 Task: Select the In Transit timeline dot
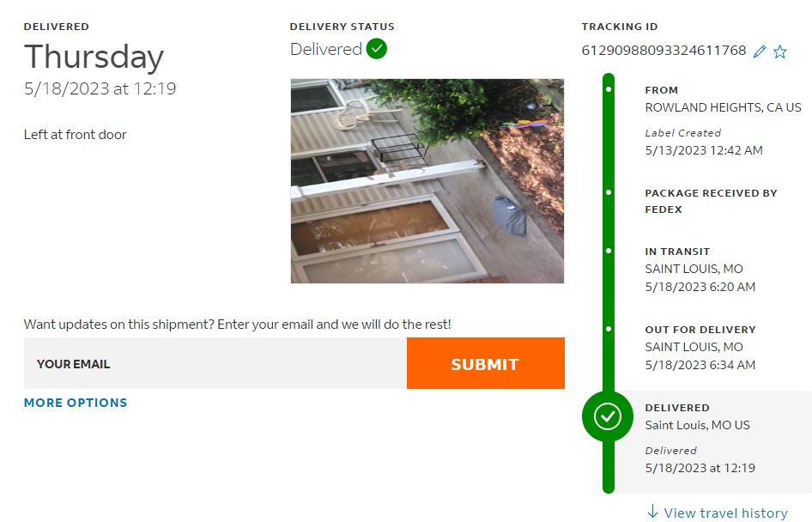[x=609, y=251]
